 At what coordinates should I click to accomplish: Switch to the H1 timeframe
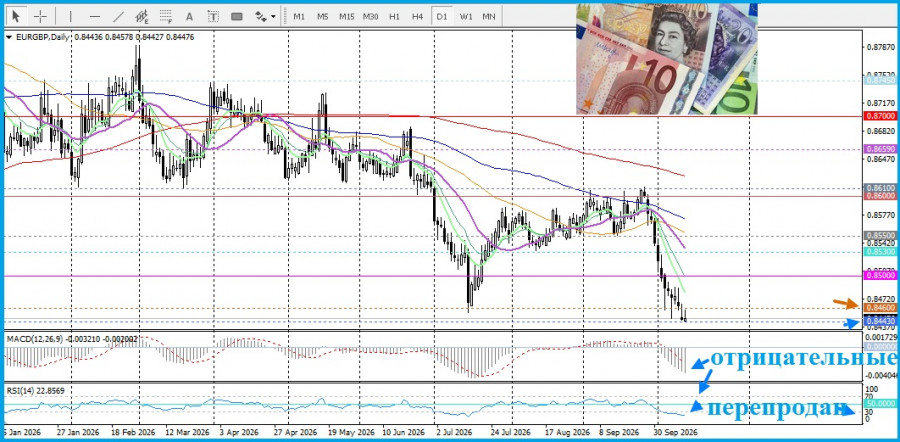coord(394,16)
